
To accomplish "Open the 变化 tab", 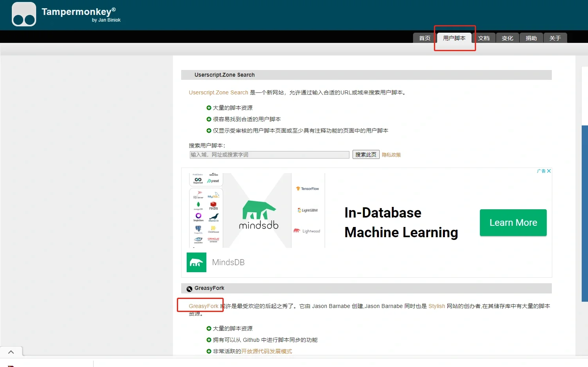I will pos(507,38).
